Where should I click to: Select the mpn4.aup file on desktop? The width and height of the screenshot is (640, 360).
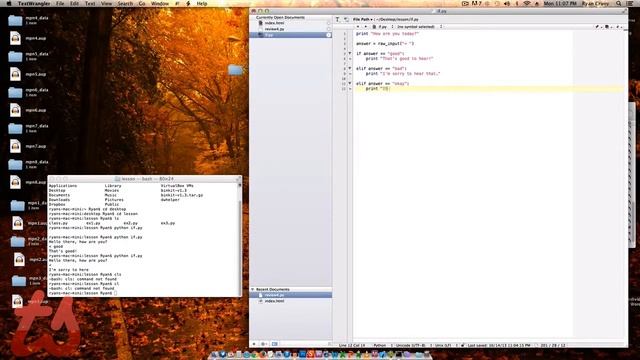[15, 38]
